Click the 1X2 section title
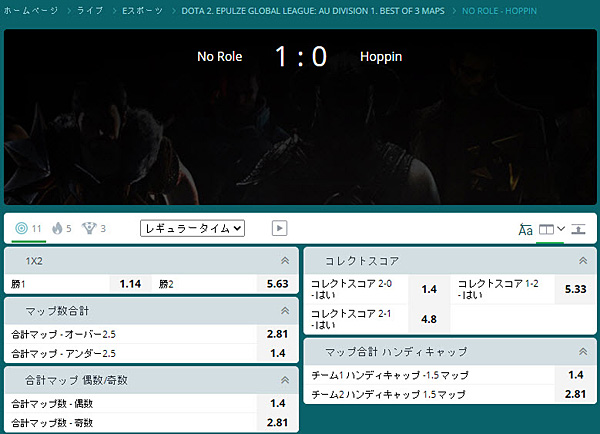This screenshot has height=434, width=600. coord(34,261)
